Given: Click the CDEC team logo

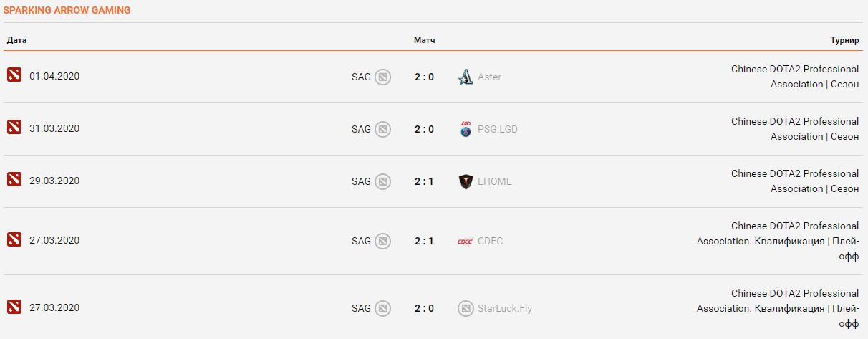Looking at the screenshot, I should point(466,241).
